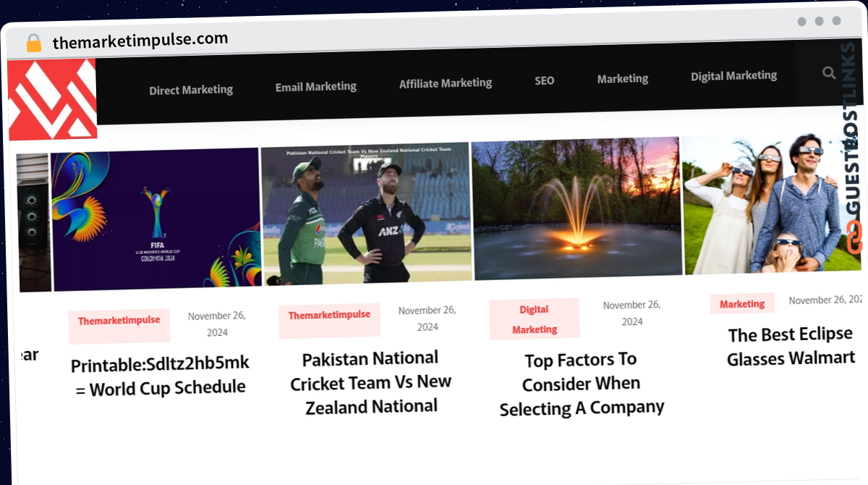Open the eclipse glasses family photo
Viewport: 868px width, 485px height.
tap(772, 203)
